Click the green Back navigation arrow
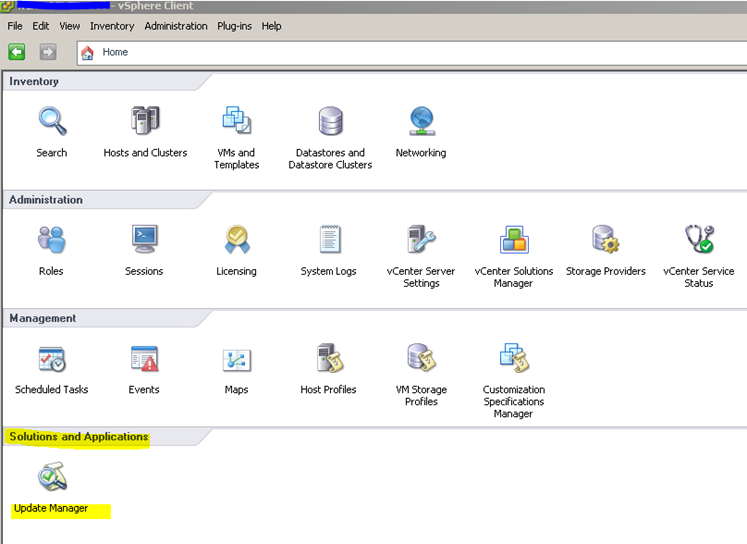 tap(17, 51)
